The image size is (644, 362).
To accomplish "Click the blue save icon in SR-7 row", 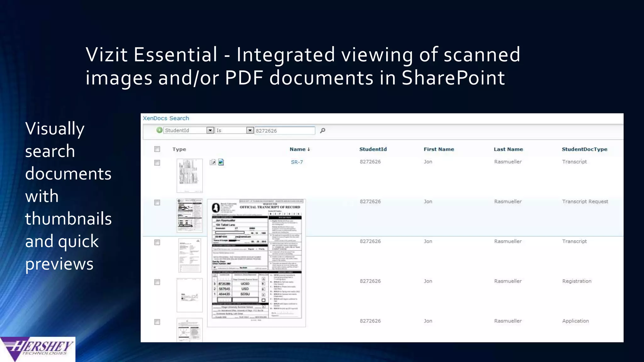I will pos(221,162).
